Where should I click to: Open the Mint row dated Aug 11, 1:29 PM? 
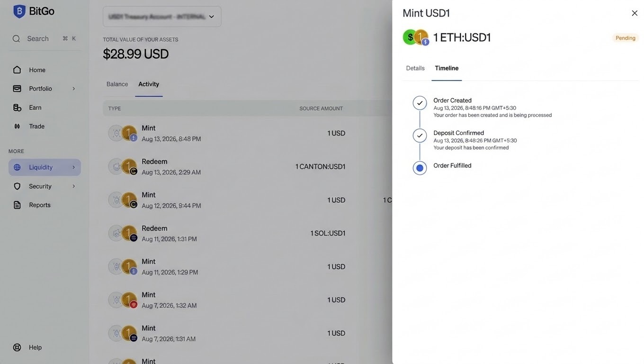(247, 266)
